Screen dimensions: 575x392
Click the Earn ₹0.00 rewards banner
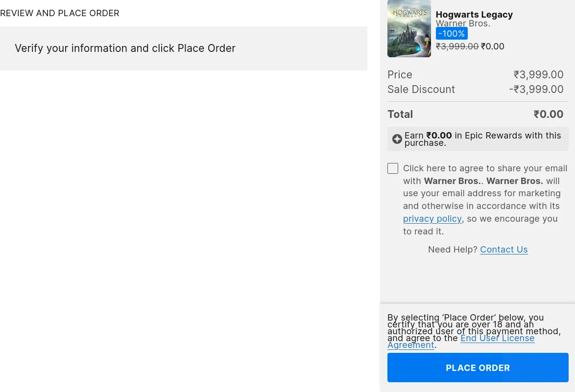(x=478, y=139)
